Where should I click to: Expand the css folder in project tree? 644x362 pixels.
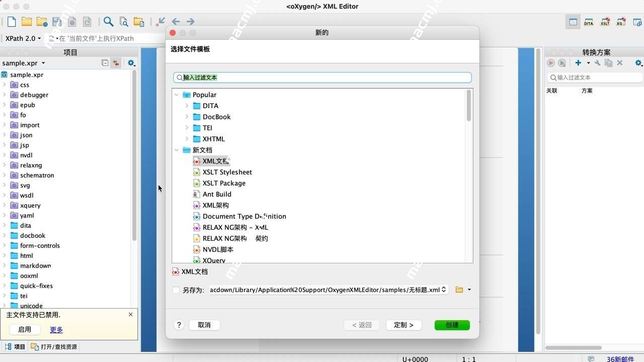pyautogui.click(x=5, y=84)
